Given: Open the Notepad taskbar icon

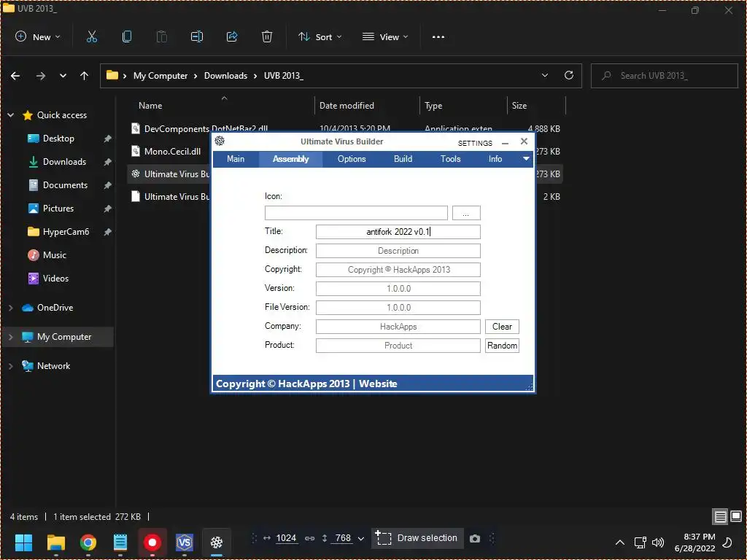Looking at the screenshot, I should coord(120,542).
